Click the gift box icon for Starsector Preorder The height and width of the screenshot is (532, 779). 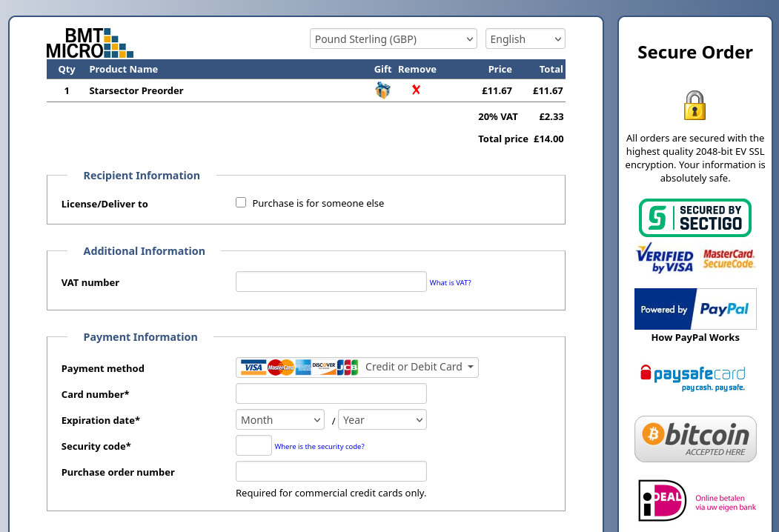click(382, 90)
